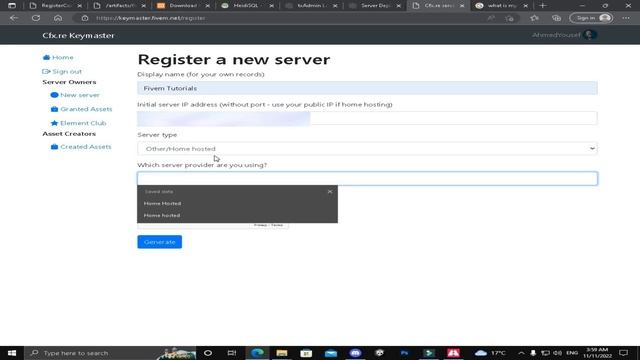Click the Cfx.re Keymaster brand title
The height and width of the screenshot is (360, 640).
click(x=78, y=36)
